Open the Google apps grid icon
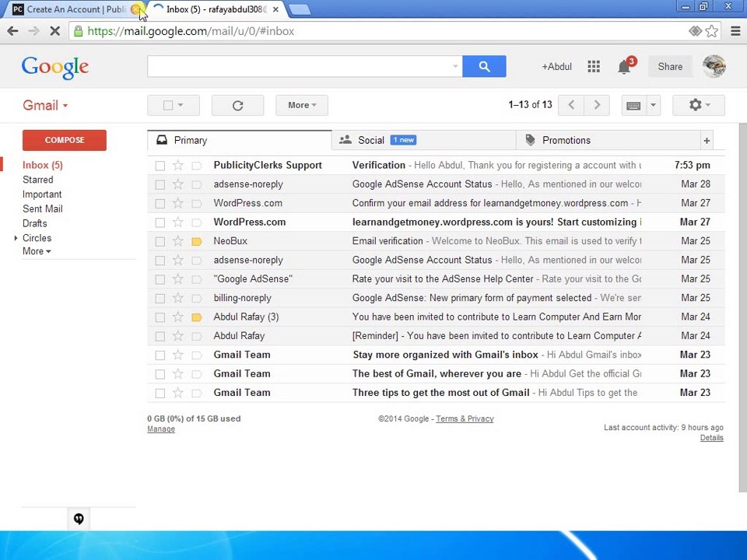 click(594, 67)
